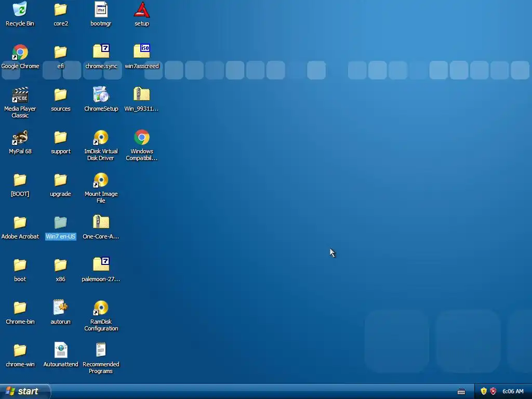Image resolution: width=532 pixels, height=399 pixels.
Task: Click the on-screen keyboard taskbar icon
Action: [x=461, y=392]
